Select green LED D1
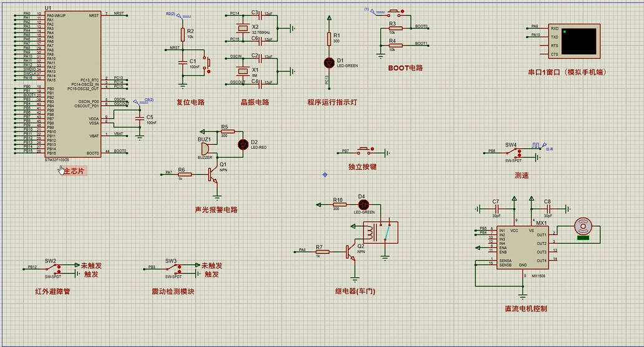This screenshot has height=347, width=644. (x=329, y=62)
